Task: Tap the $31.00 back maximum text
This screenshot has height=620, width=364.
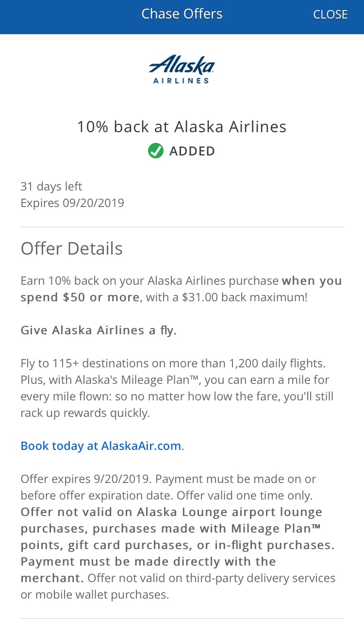Action: [x=244, y=297]
